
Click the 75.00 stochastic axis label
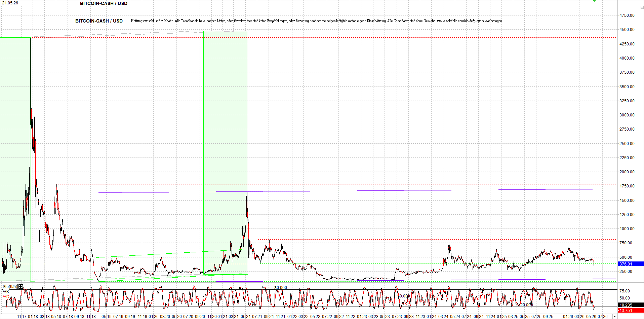click(x=625, y=291)
